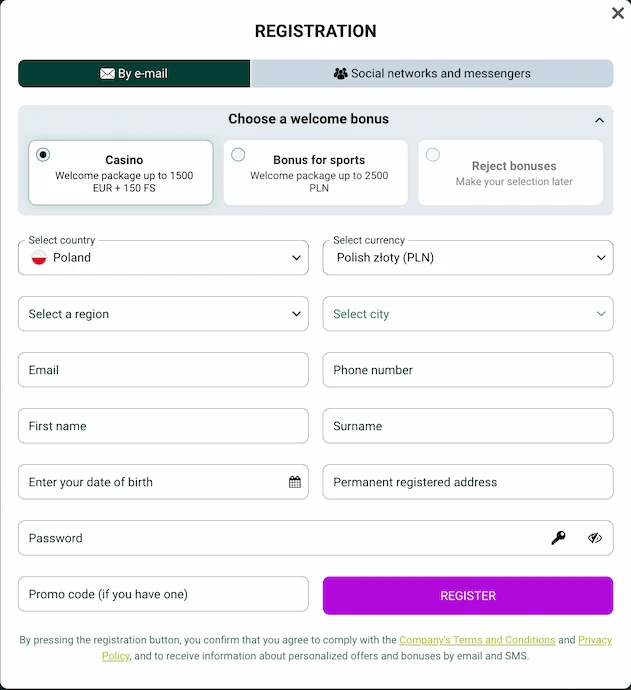The height and width of the screenshot is (690, 631).
Task: Choose the Bonus for sports option
Action: point(315,172)
